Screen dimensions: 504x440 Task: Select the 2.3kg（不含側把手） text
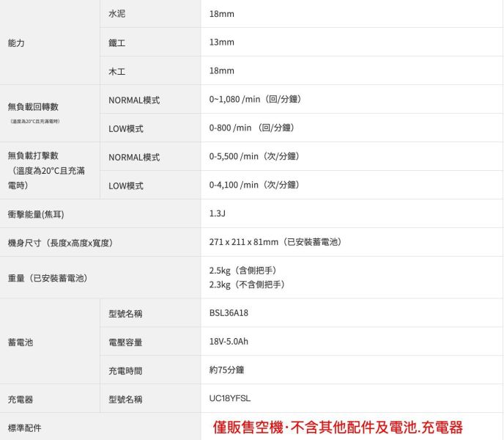pos(247,285)
